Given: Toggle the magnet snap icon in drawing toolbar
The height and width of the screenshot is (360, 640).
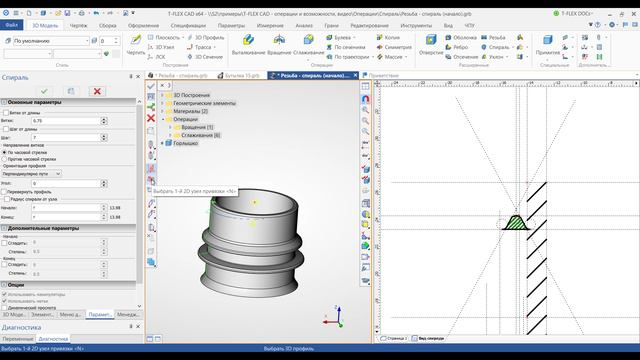Looking at the screenshot, I should click(365, 99).
